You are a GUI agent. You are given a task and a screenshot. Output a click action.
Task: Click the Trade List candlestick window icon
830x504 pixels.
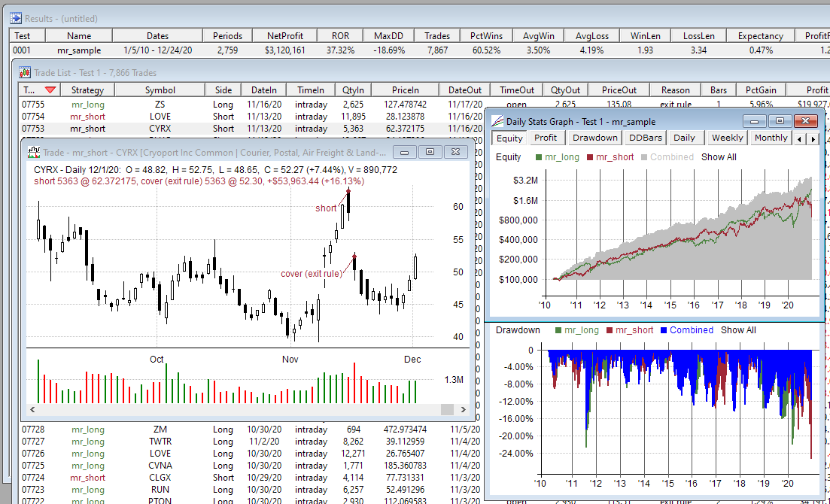click(26, 73)
